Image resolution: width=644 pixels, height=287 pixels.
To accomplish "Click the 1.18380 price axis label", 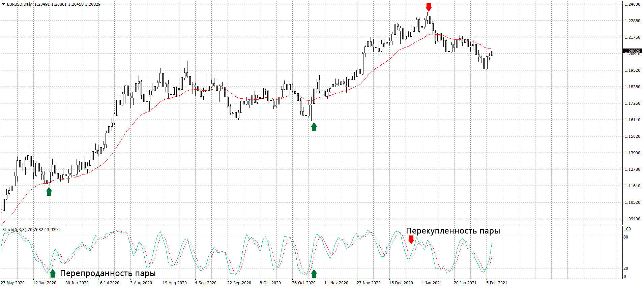I will (632, 87).
